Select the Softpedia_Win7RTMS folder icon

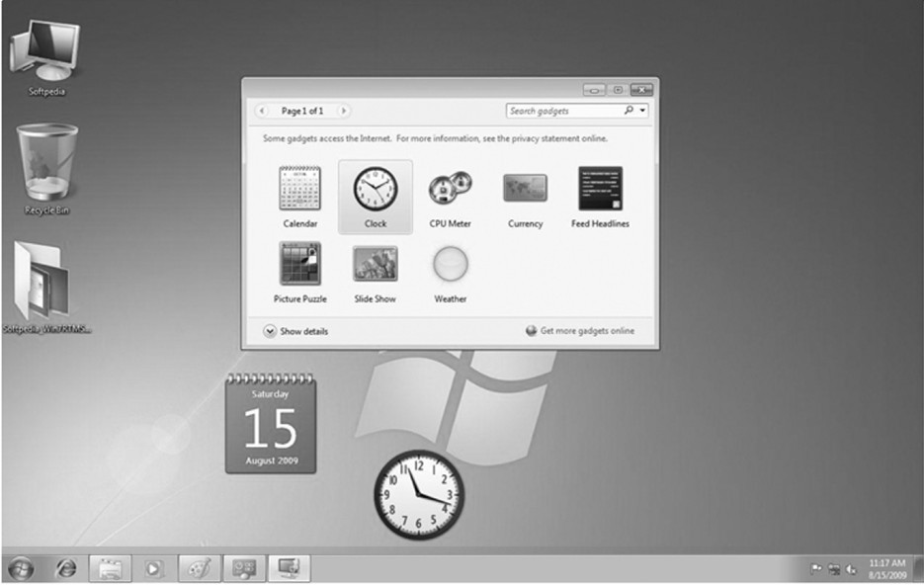tap(46, 288)
